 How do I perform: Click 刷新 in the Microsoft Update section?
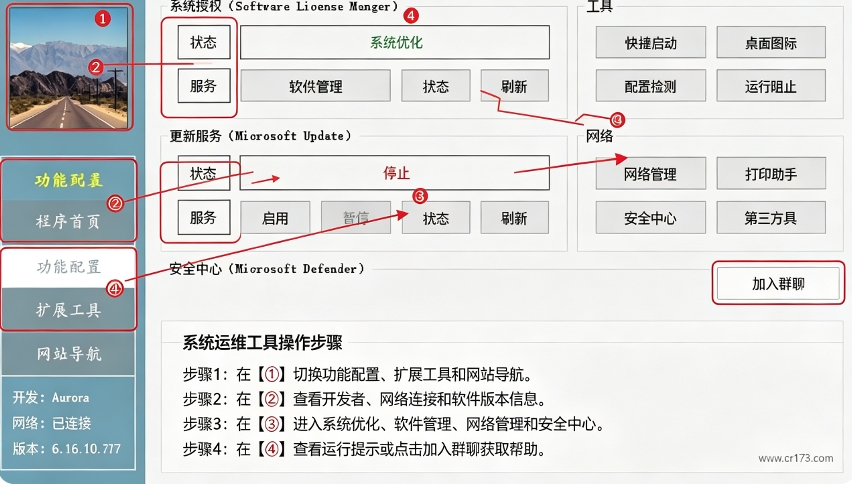tap(514, 218)
